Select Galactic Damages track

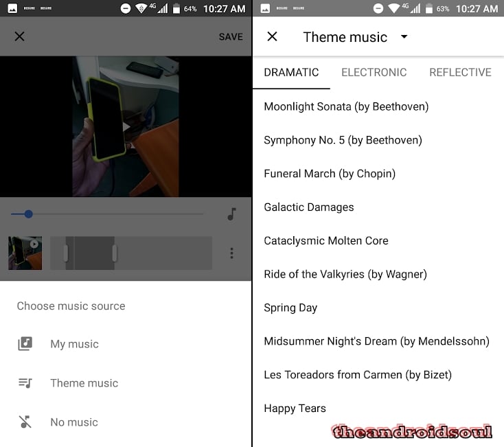click(378, 207)
